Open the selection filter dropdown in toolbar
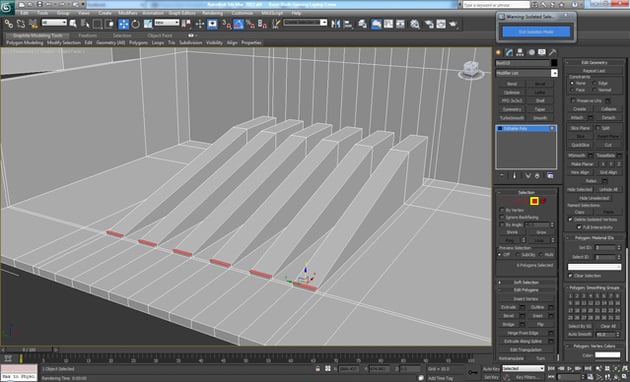 pyautogui.click(x=54, y=23)
